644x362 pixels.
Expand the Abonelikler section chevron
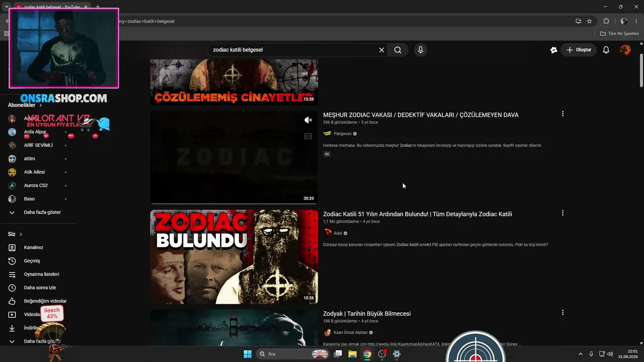pyautogui.click(x=41, y=106)
